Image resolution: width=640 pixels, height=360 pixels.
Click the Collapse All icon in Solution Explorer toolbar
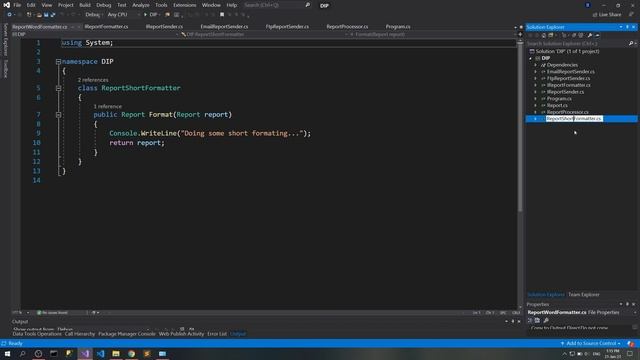(573, 36)
